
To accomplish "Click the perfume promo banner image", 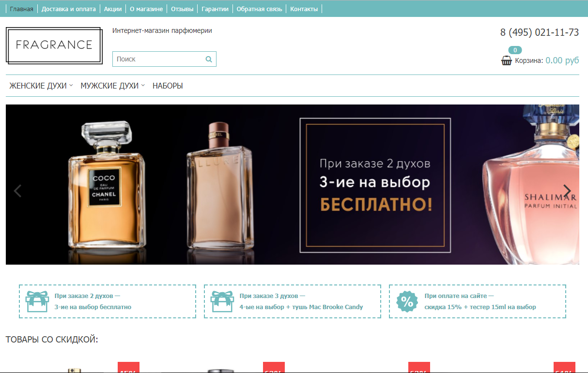I will click(x=293, y=184).
